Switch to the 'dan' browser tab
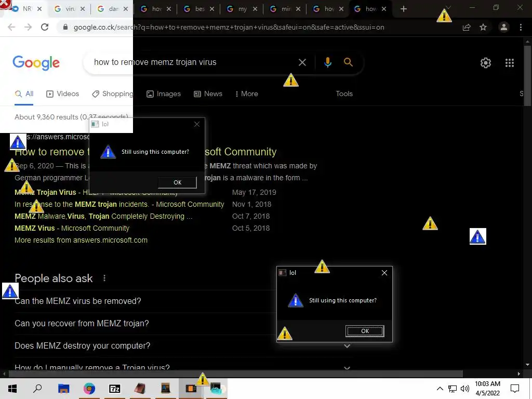 [113, 9]
